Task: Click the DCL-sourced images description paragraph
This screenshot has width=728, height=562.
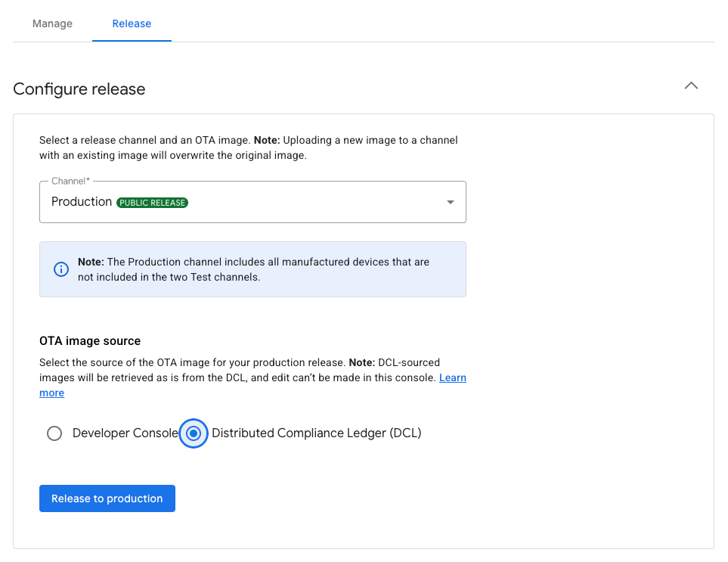Action: [x=238, y=370]
